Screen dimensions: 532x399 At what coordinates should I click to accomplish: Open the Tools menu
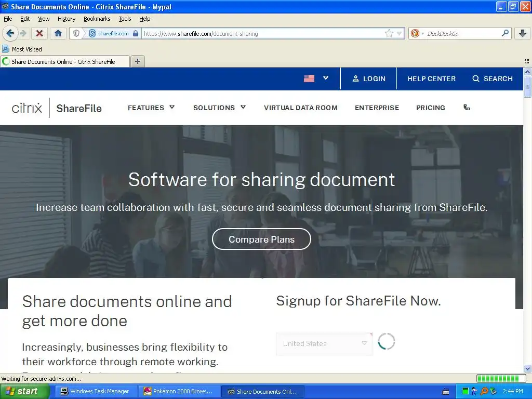(125, 19)
